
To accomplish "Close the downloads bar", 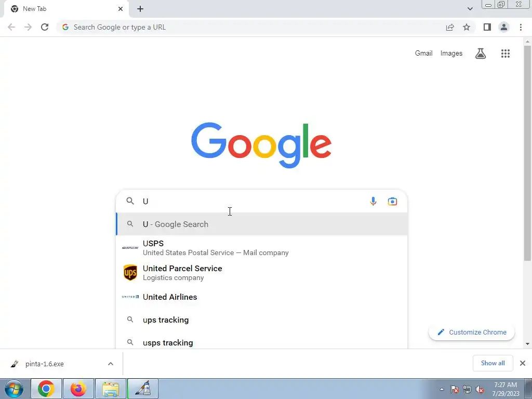I will (x=523, y=363).
